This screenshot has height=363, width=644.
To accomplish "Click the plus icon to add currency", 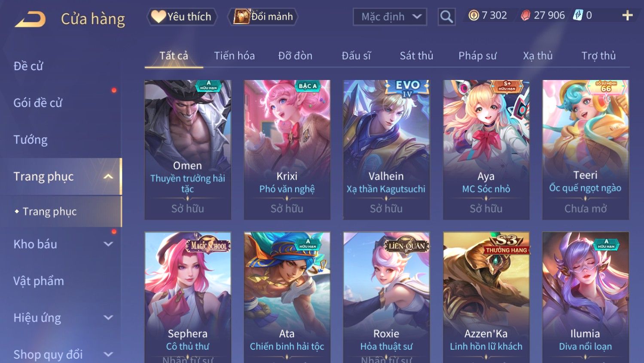I will (627, 15).
